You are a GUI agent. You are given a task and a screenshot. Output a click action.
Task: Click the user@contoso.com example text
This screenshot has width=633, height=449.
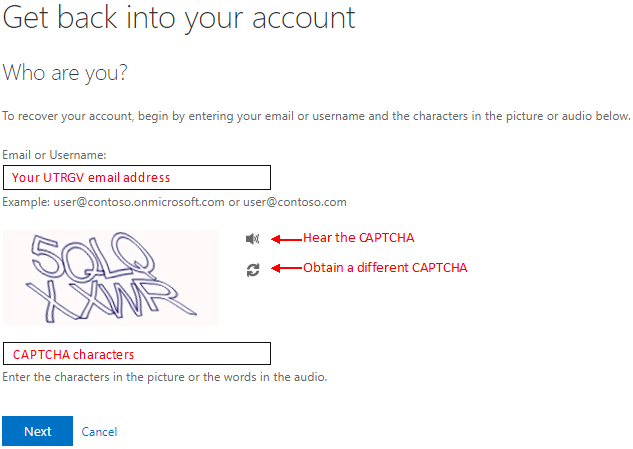click(x=295, y=202)
